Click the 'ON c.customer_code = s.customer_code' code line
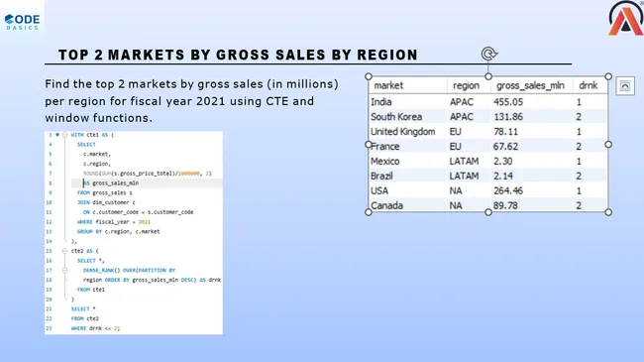The width and height of the screenshot is (644, 362). coord(138,212)
